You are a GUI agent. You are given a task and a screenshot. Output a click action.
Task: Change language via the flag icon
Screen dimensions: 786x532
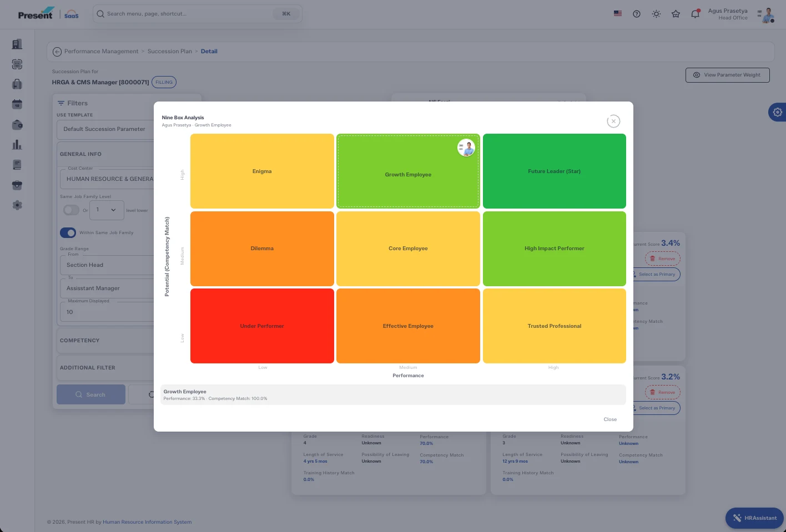pyautogui.click(x=618, y=14)
